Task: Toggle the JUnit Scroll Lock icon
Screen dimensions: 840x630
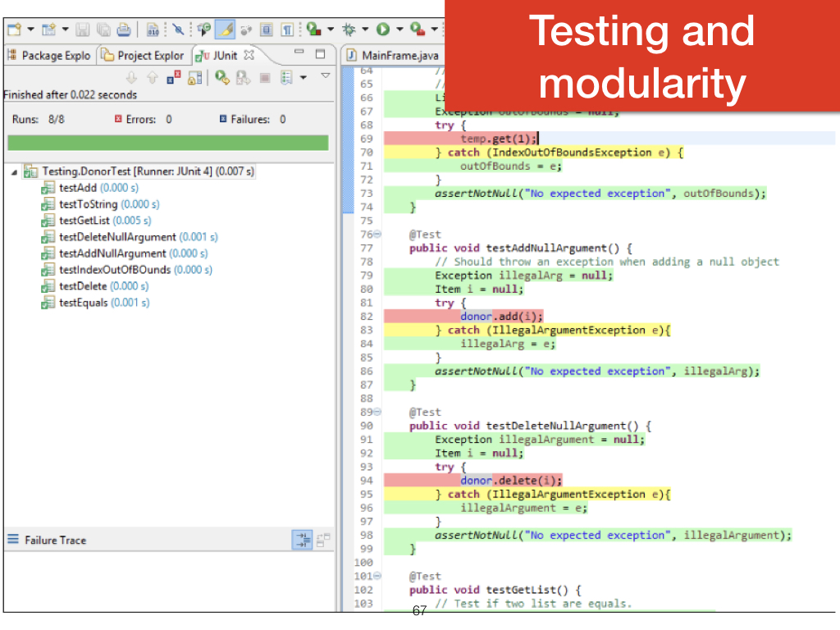Action: 194,78
